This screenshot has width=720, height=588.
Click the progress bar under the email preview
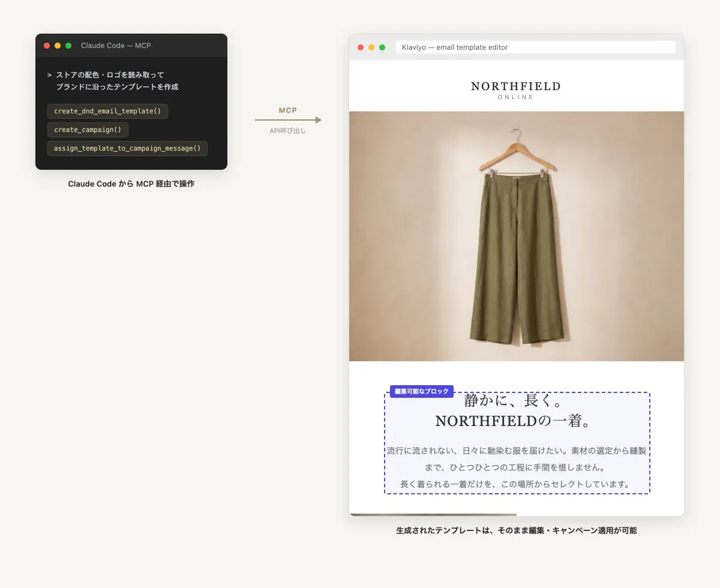[433, 514]
